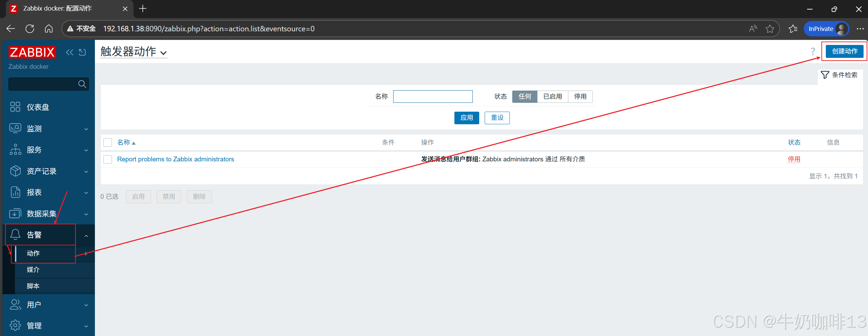Click the disabled 删除 bulk button

[199, 197]
